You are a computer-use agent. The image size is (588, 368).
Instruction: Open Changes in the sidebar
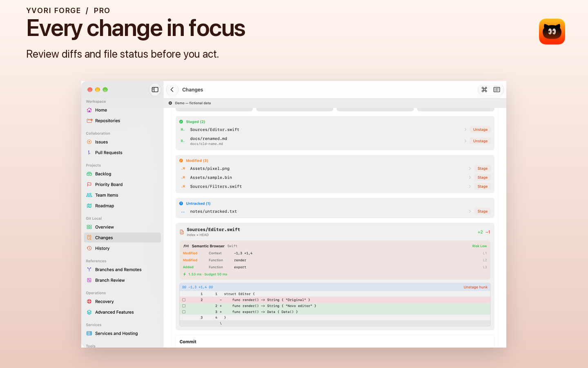pyautogui.click(x=122, y=238)
